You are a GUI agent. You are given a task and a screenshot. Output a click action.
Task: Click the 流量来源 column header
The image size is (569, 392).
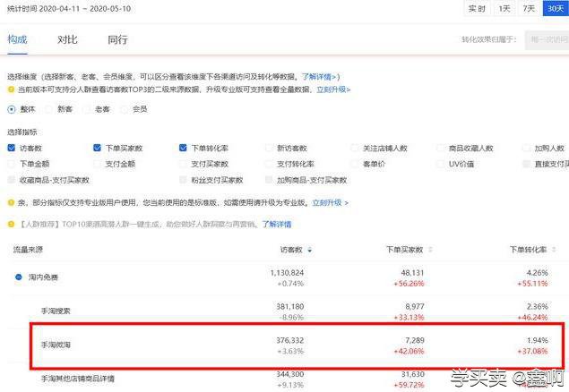click(28, 250)
